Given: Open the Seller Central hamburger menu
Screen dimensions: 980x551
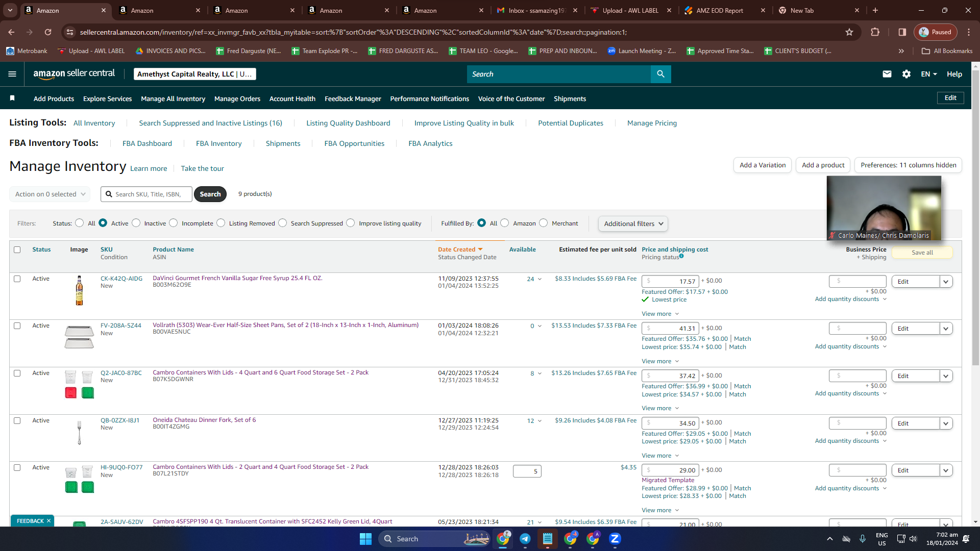Looking at the screenshot, I should [x=12, y=74].
